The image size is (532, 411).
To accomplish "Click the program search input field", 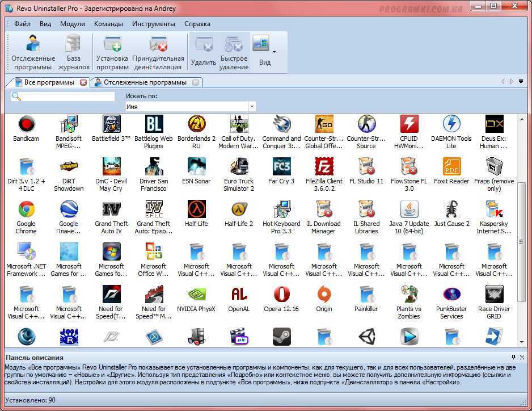I will tap(68, 97).
